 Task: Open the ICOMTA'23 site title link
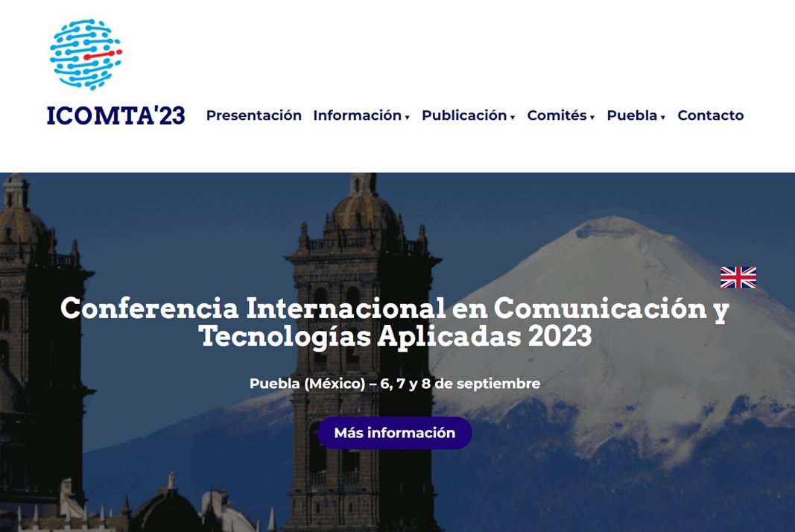coord(115,115)
